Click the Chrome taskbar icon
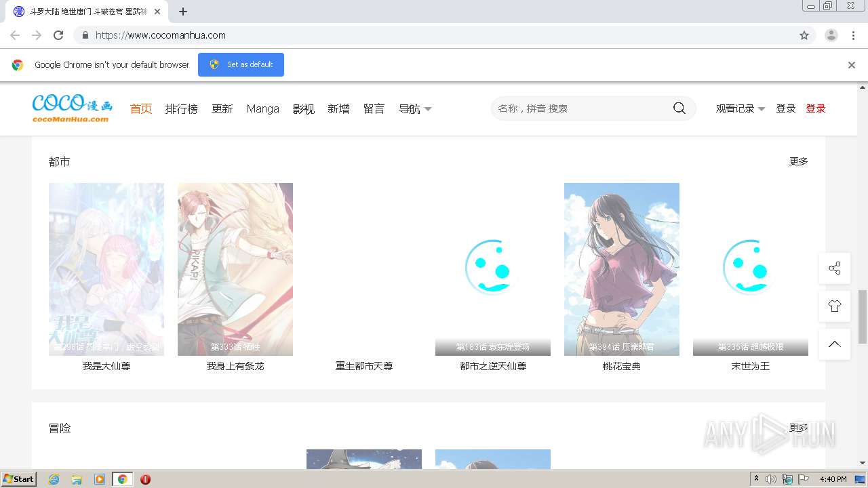The image size is (868, 488). pyautogui.click(x=122, y=479)
